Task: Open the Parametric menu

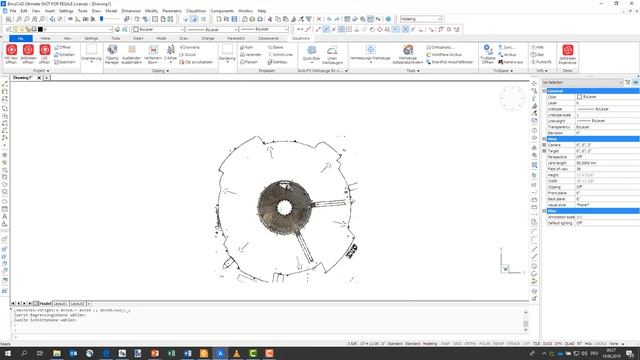Action: [172, 11]
